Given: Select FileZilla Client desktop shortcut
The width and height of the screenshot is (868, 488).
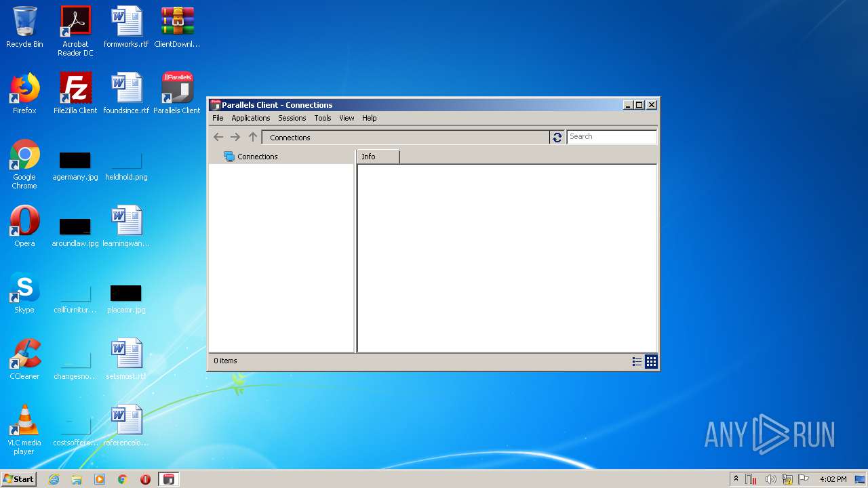Looking at the screenshot, I should 75,94.
